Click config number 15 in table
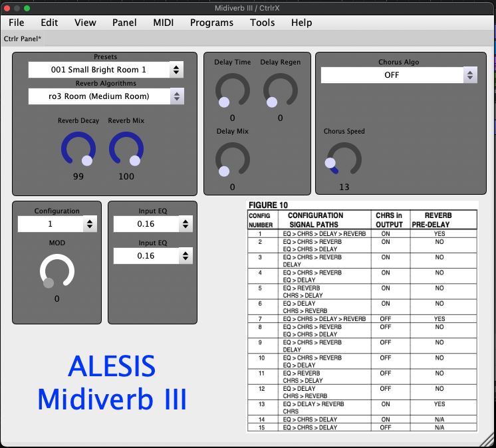496x448 pixels. click(x=261, y=427)
